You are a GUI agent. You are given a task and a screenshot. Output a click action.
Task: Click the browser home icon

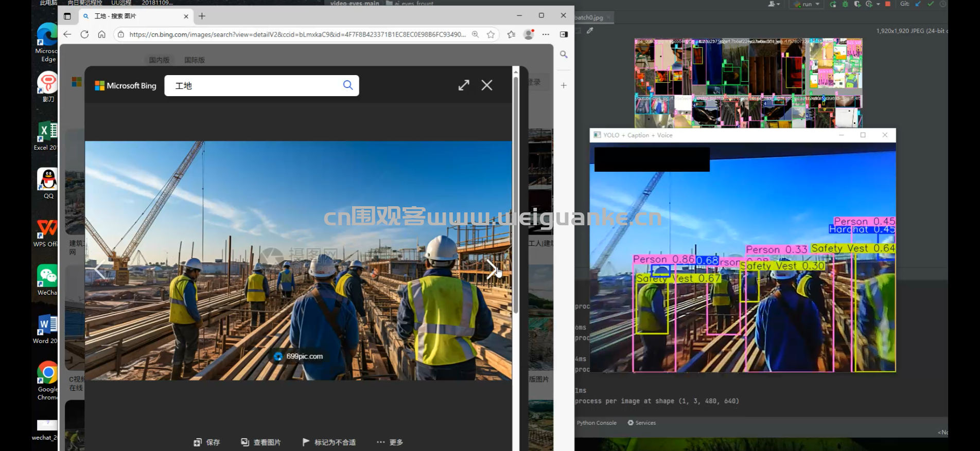(102, 34)
